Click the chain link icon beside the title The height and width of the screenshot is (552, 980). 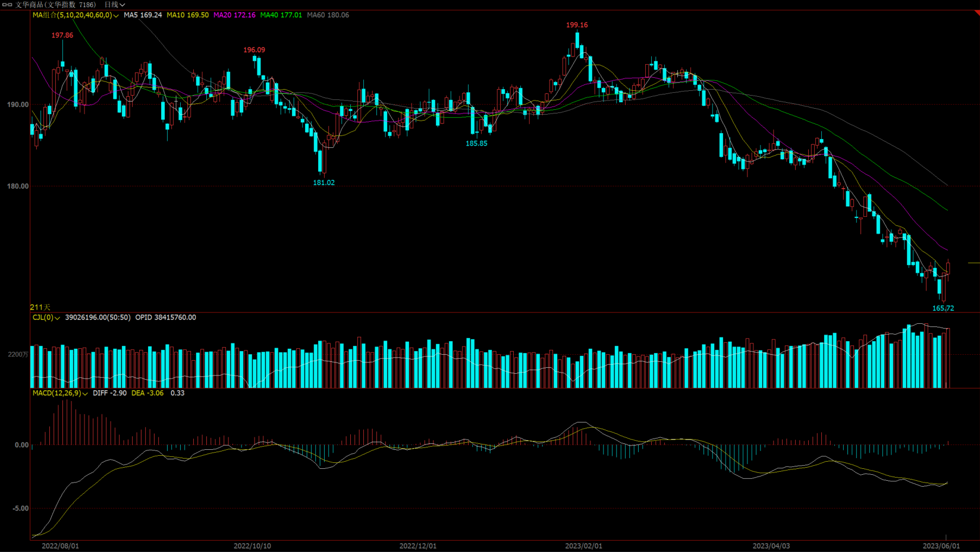click(x=7, y=5)
